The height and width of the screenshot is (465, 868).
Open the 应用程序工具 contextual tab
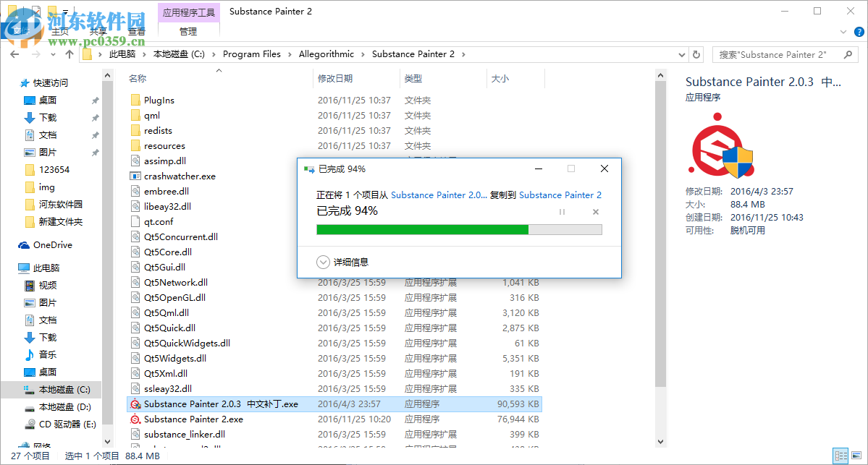click(x=189, y=13)
